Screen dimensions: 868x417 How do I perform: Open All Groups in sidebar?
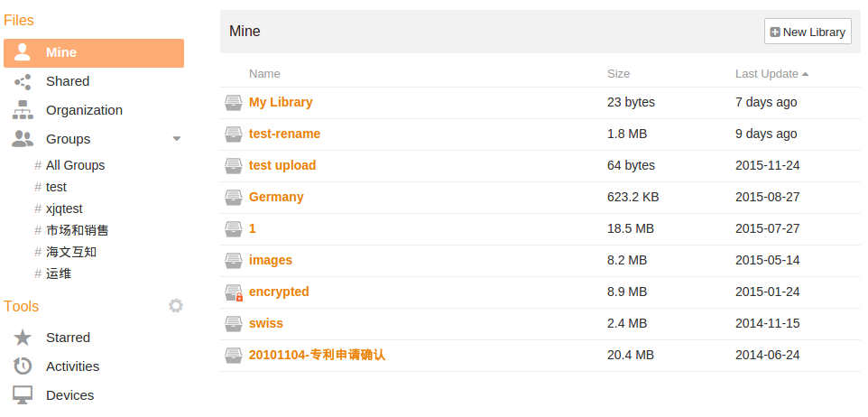click(75, 165)
